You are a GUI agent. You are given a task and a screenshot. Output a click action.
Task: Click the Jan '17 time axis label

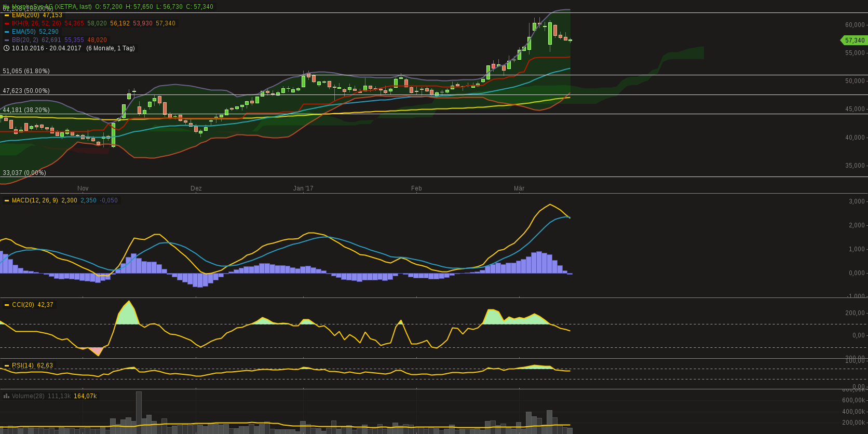[303, 188]
